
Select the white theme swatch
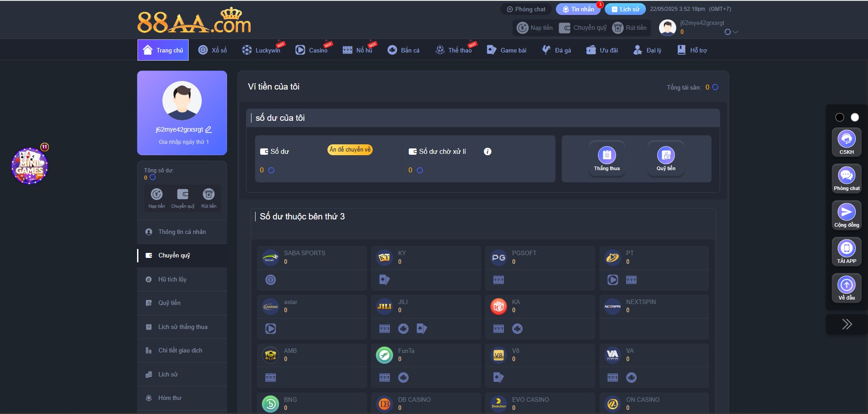[854, 117]
